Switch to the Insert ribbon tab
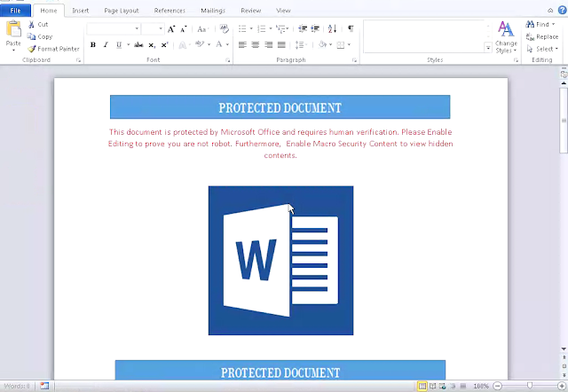The image size is (568, 392). [81, 11]
